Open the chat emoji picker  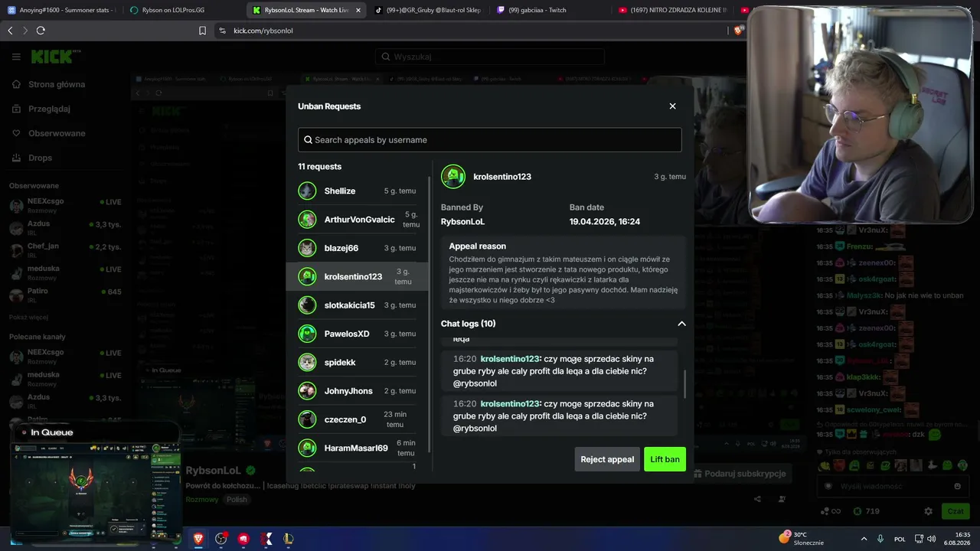click(957, 486)
